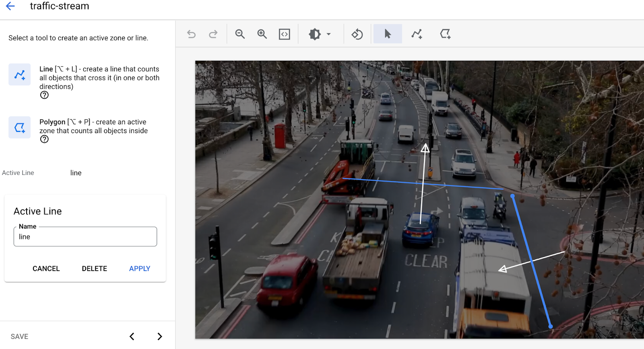The height and width of the screenshot is (349, 644).
Task: Click the rotate/reset view icon
Action: click(357, 34)
